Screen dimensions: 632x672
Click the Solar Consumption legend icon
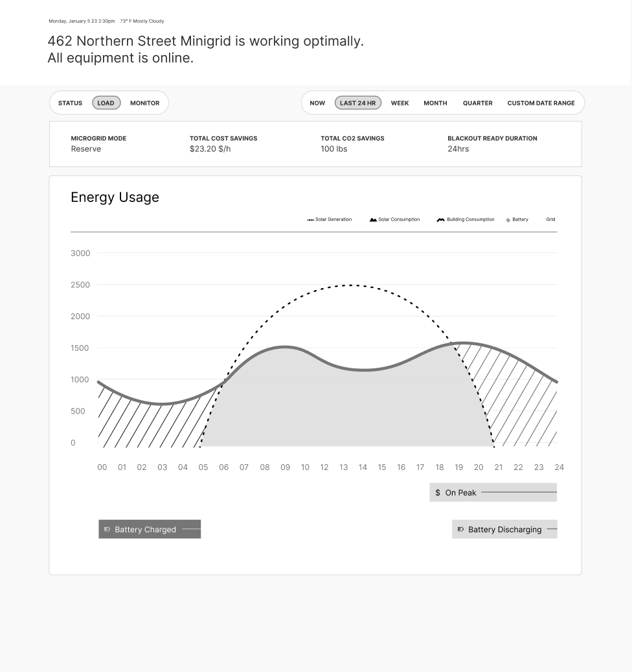click(373, 220)
